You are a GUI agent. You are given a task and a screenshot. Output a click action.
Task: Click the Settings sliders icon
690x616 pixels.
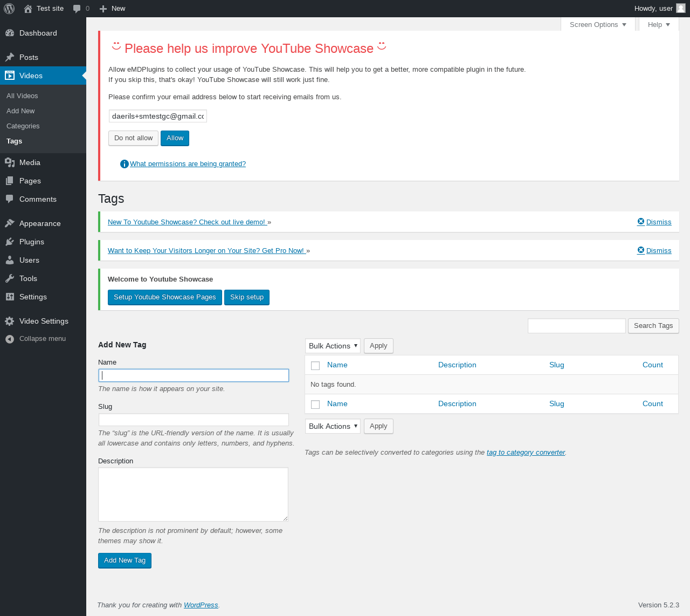click(x=10, y=297)
